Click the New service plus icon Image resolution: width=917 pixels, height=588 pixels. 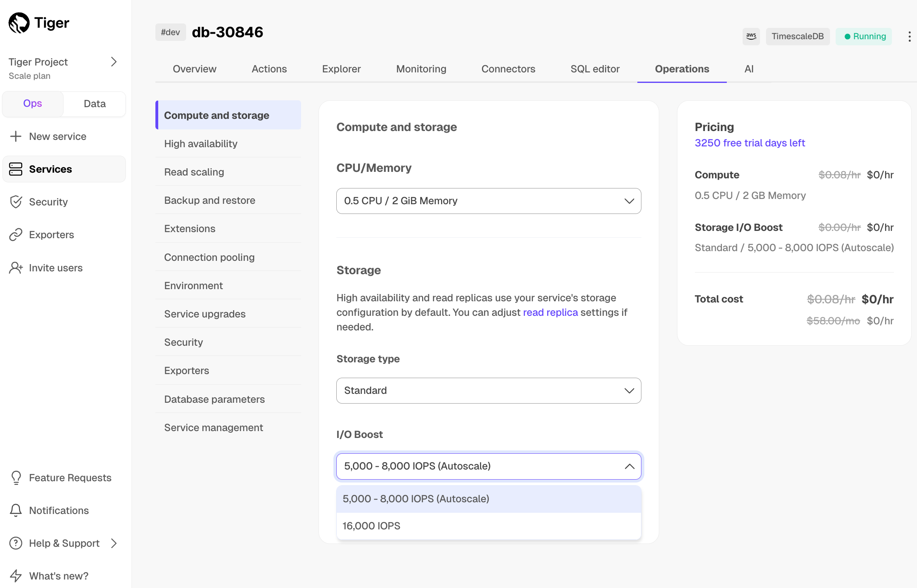click(15, 136)
